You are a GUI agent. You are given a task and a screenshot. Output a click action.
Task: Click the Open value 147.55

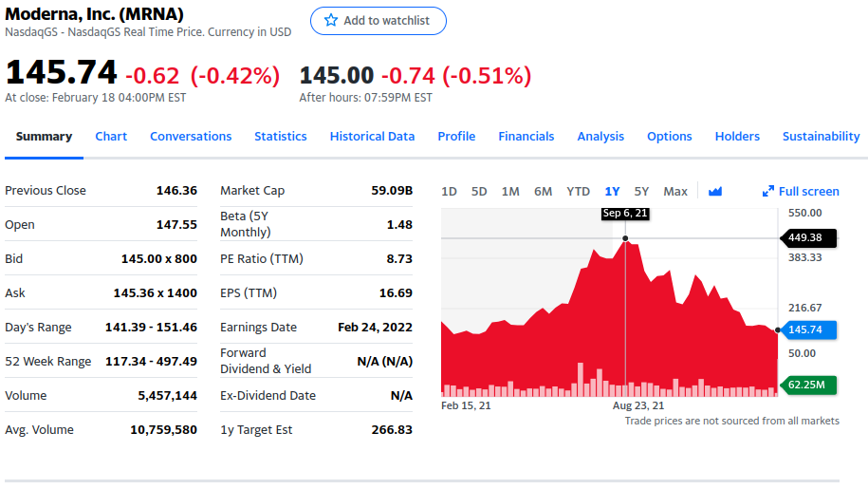click(x=176, y=225)
